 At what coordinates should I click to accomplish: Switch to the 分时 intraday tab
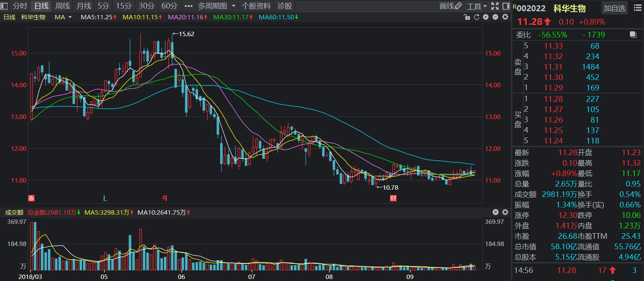click(x=20, y=6)
